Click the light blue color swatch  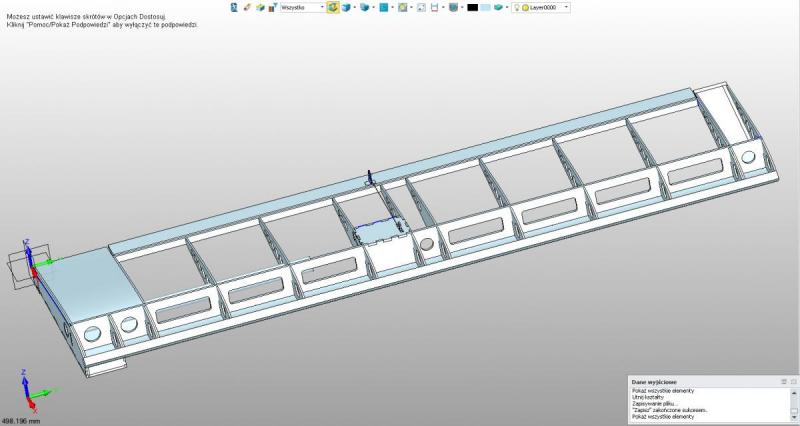click(485, 7)
